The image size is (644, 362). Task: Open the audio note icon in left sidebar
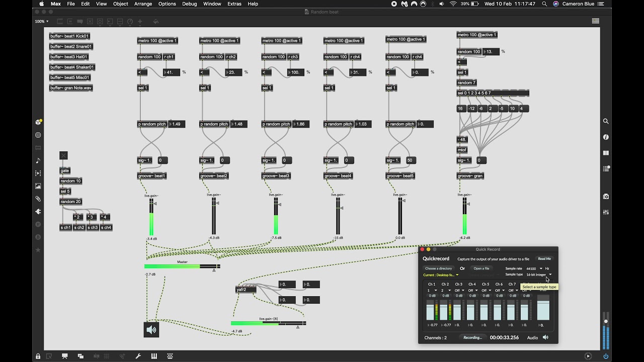(x=38, y=160)
